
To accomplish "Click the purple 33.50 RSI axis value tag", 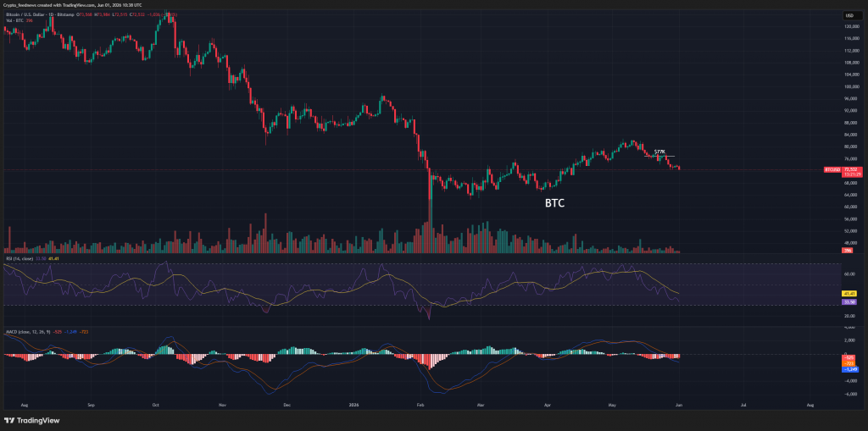I will point(849,301).
